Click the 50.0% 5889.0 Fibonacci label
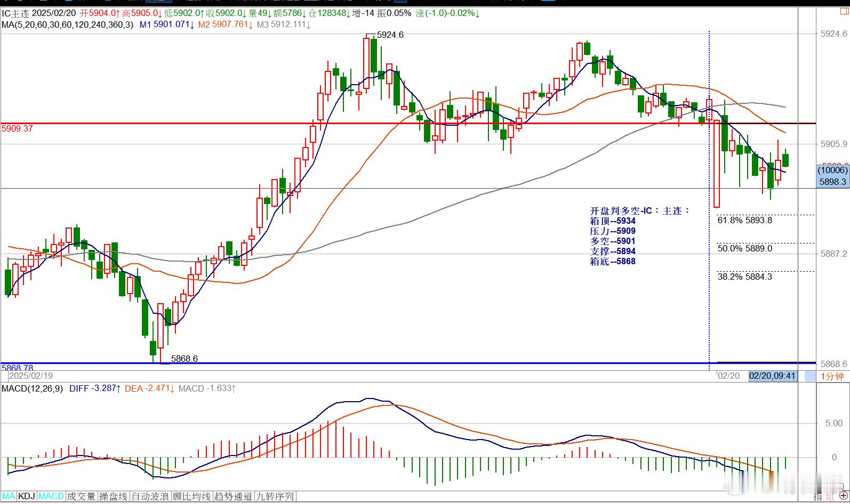Viewport: 850px width, 504px height. coord(745,248)
